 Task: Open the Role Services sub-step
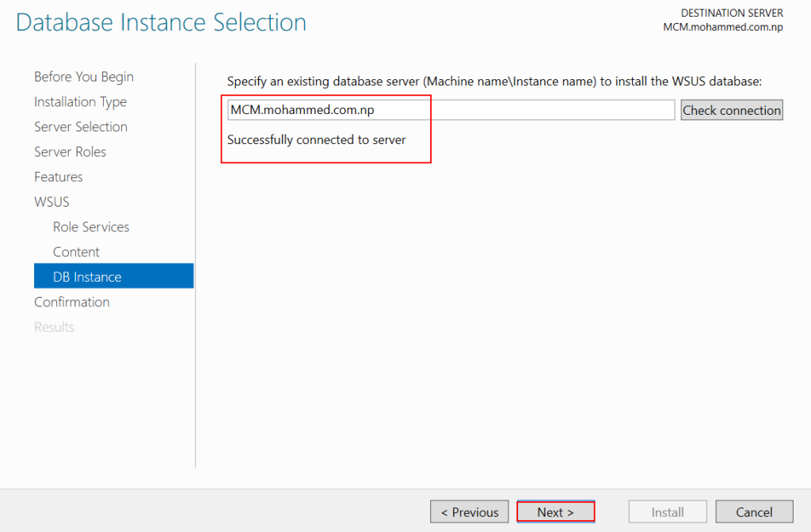click(x=91, y=227)
